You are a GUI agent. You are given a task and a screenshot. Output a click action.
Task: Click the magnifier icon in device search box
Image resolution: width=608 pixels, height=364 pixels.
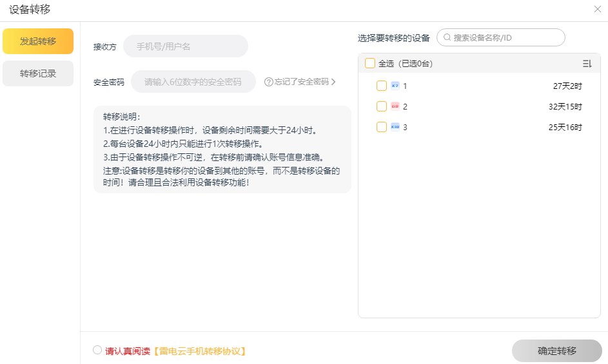tap(447, 37)
